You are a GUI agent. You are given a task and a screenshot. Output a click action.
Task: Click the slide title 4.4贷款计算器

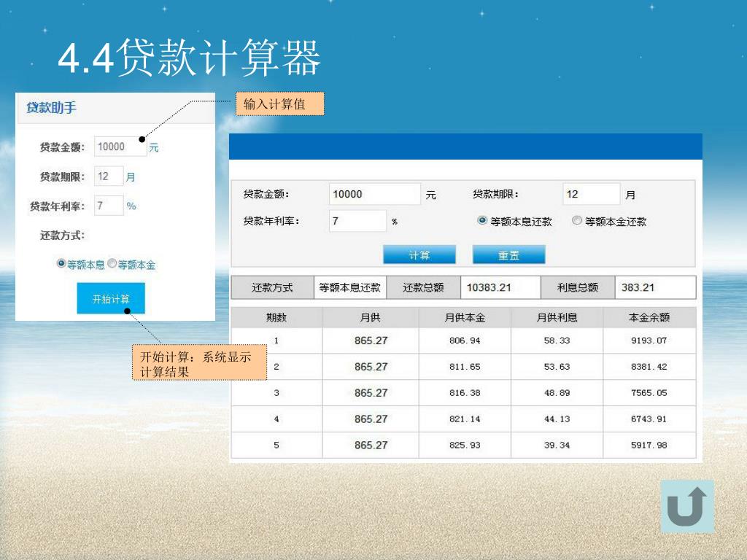point(189,58)
